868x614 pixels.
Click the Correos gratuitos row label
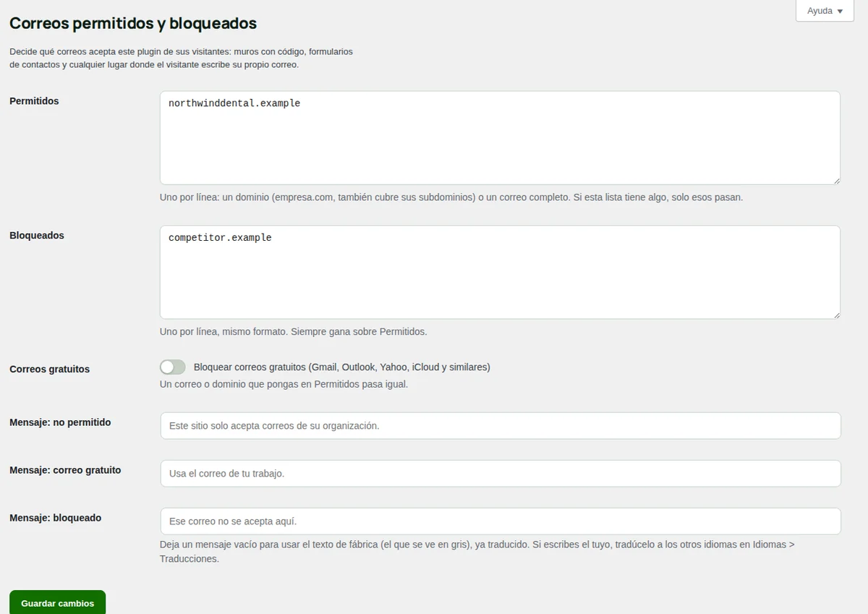click(50, 369)
